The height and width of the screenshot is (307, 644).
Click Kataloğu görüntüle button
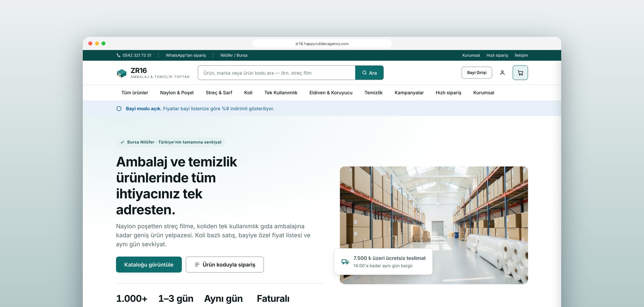[149, 265]
